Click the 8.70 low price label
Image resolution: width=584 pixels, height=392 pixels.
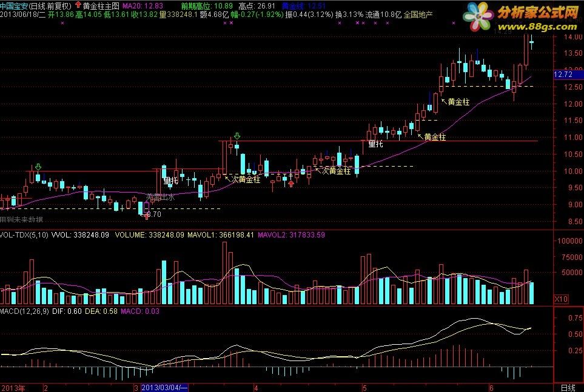click(x=154, y=214)
